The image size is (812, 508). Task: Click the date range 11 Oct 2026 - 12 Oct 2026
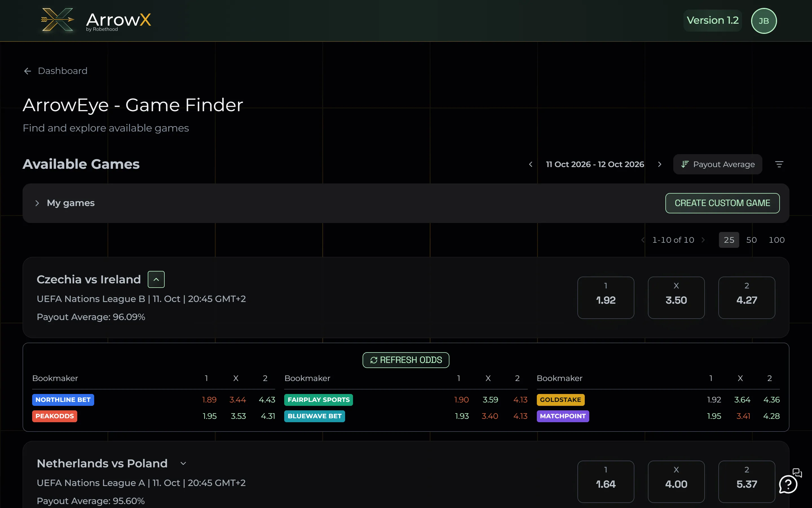595,164
